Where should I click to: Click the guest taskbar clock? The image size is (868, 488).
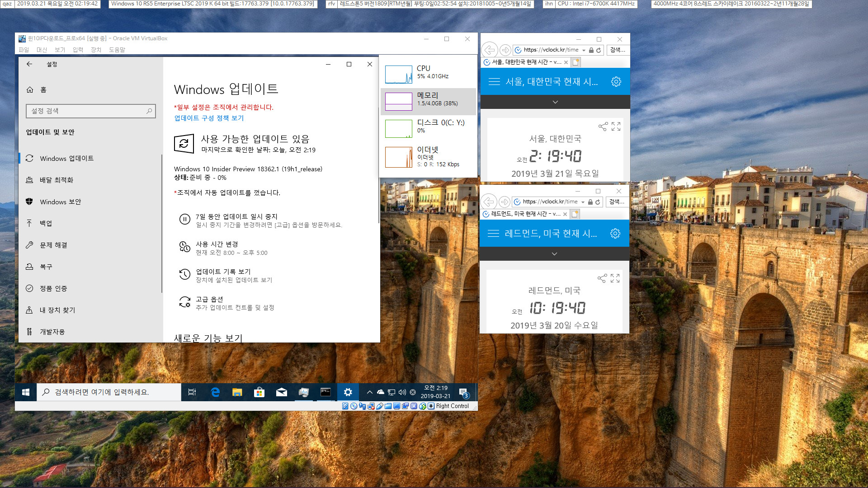point(435,392)
